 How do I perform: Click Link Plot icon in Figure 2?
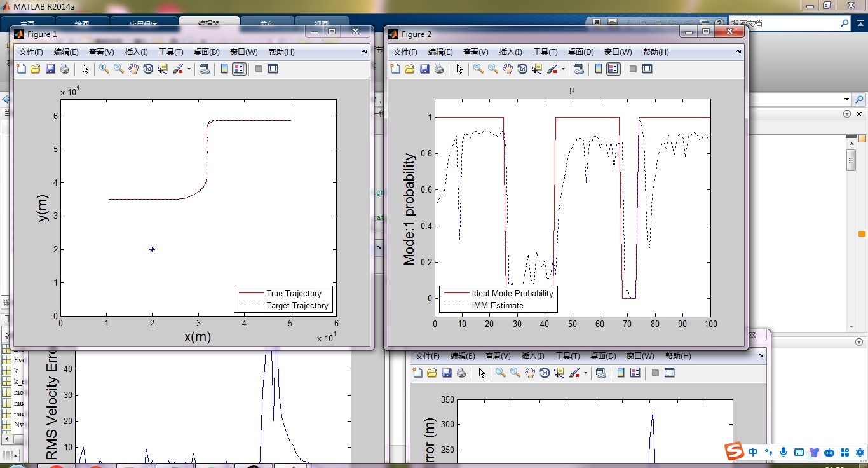pyautogui.click(x=579, y=69)
